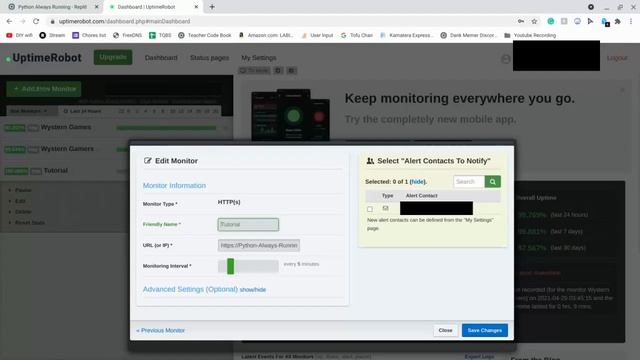This screenshot has width=640, height=360.
Task: Open the Status pages nav item
Action: coord(209,58)
